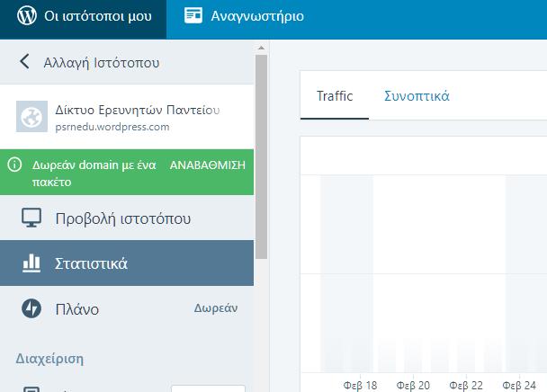Screen dimensions: 547x392
Task: Click 'Δωρεάν domain με ένα πακέτο' notice
Action: tap(94, 173)
